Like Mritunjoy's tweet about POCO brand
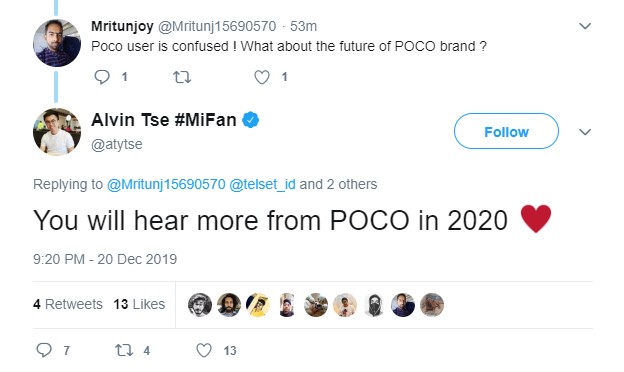The width and height of the screenshot is (624, 372). point(262,77)
